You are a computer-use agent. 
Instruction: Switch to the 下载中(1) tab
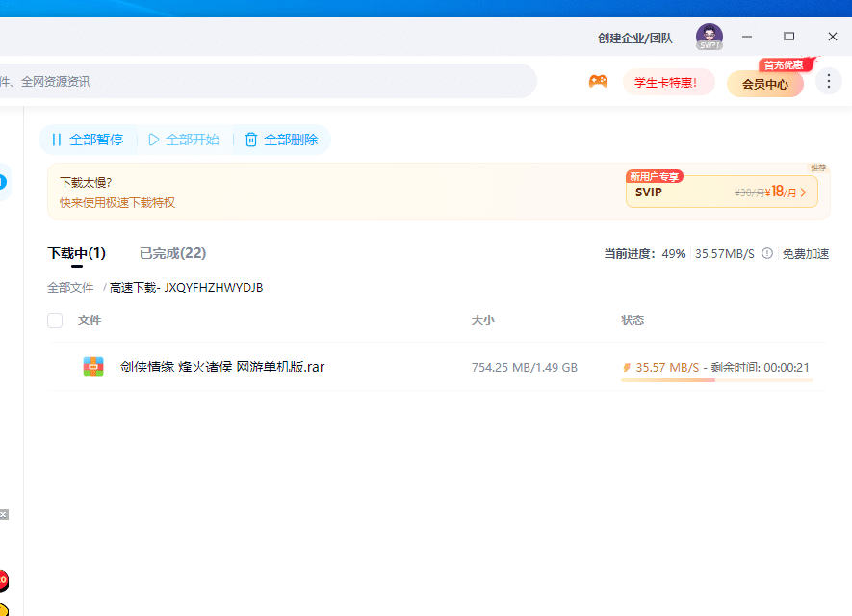click(77, 253)
